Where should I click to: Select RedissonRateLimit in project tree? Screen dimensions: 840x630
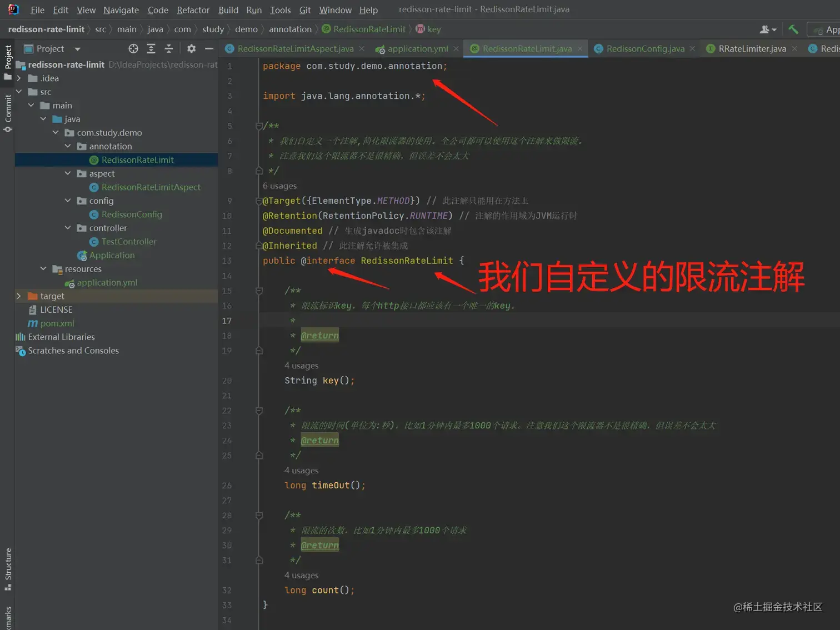click(137, 160)
